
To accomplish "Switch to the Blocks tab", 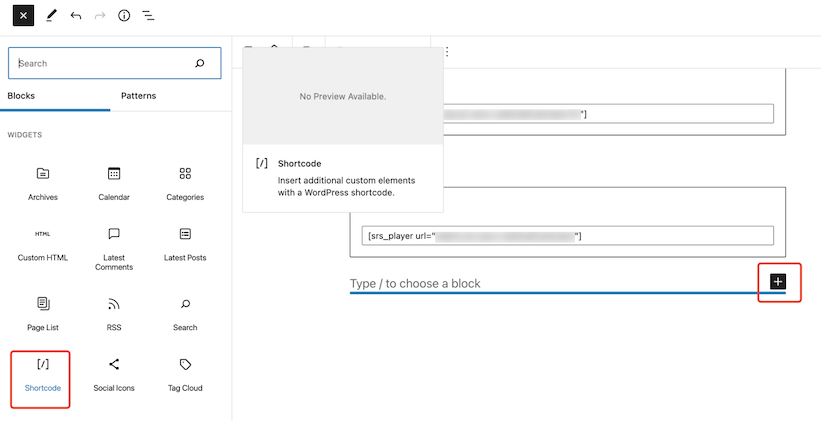I will pos(21,96).
